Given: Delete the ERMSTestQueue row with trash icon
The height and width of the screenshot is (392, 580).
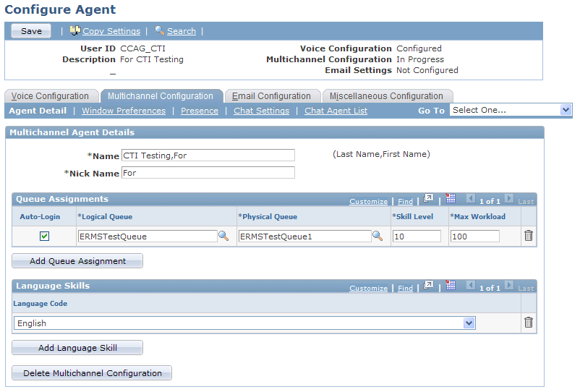Looking at the screenshot, I should click(529, 236).
